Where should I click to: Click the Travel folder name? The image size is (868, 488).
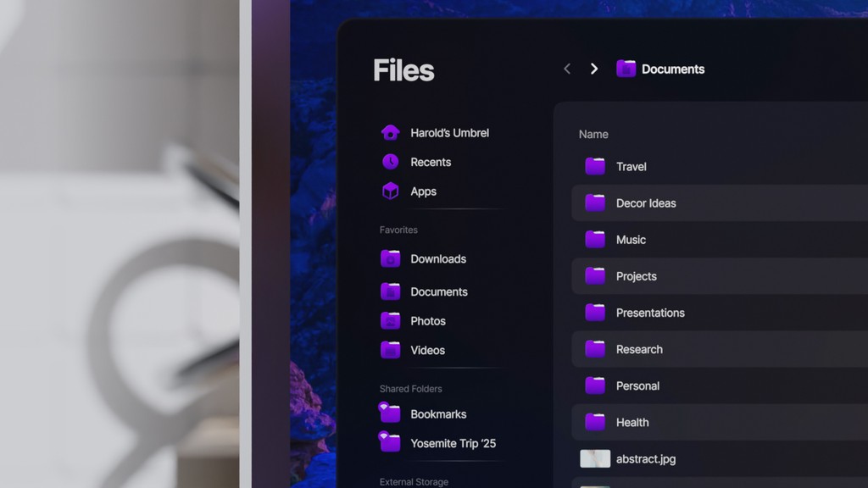pyautogui.click(x=631, y=167)
